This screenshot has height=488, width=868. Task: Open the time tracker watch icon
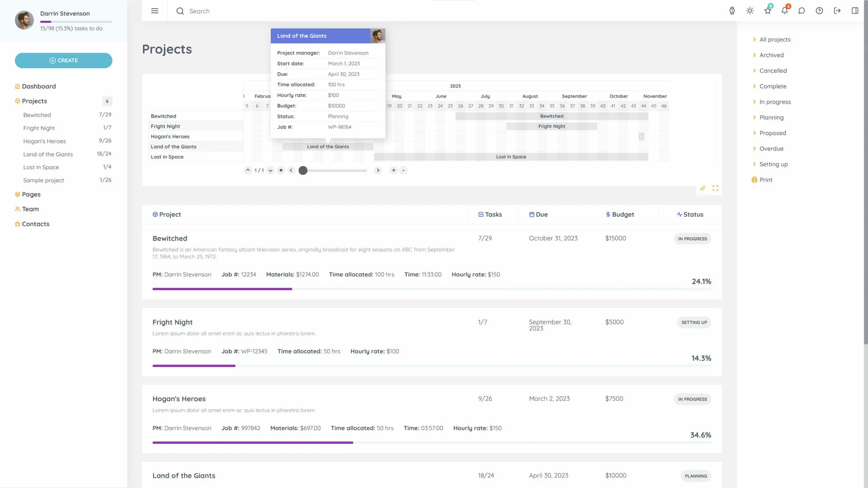(732, 11)
